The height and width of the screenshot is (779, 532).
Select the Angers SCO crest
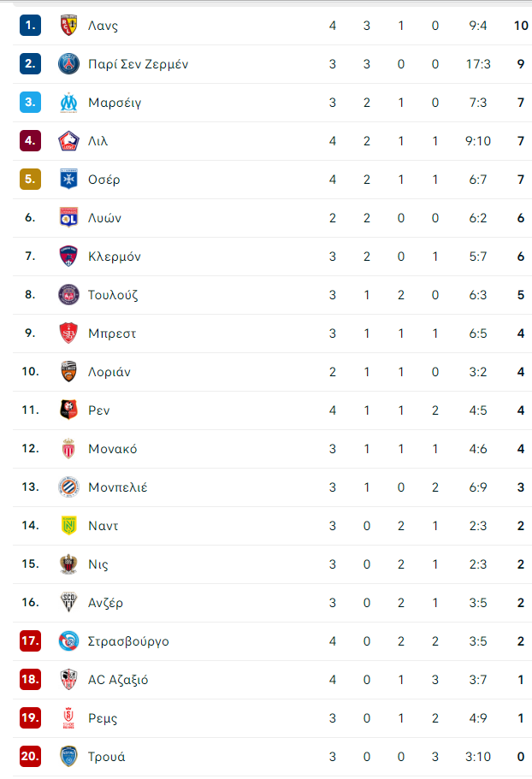[68, 603]
